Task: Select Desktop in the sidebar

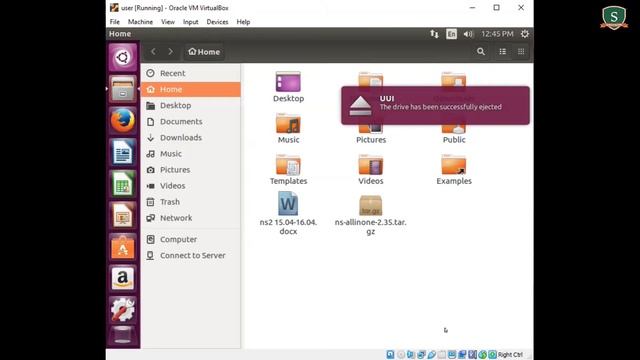Action: (191, 105)
